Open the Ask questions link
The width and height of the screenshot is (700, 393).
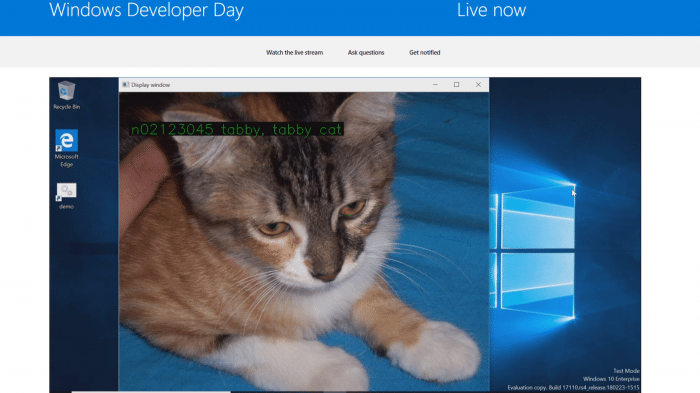(366, 53)
